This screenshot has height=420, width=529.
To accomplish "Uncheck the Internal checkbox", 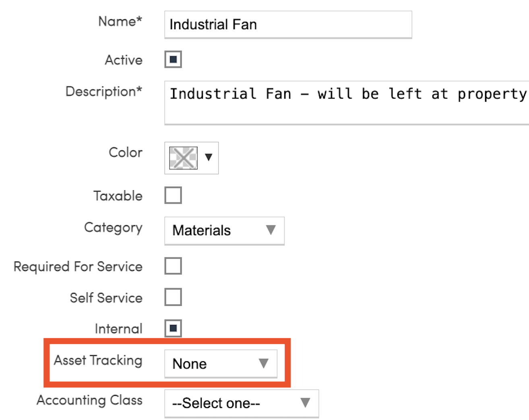I will click(173, 328).
